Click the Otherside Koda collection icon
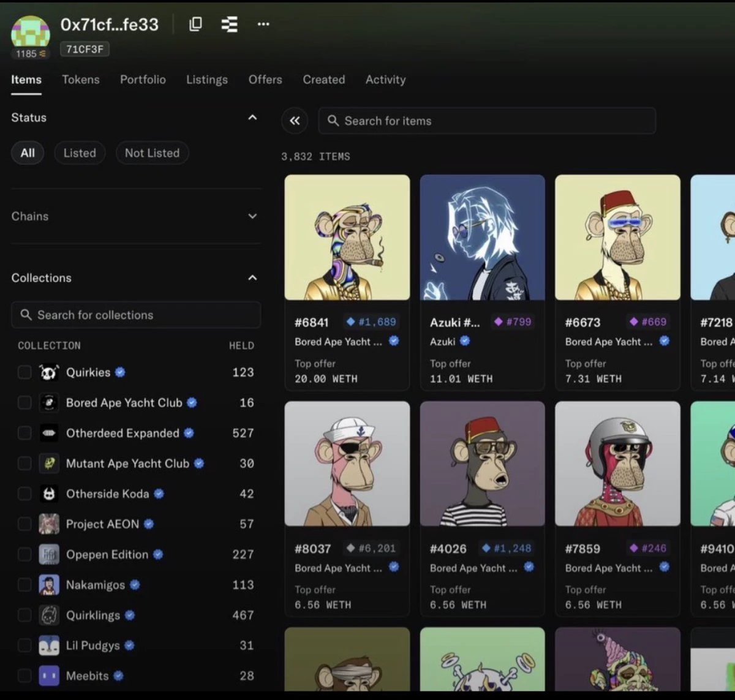Screen dimensions: 735x700 coord(49,494)
